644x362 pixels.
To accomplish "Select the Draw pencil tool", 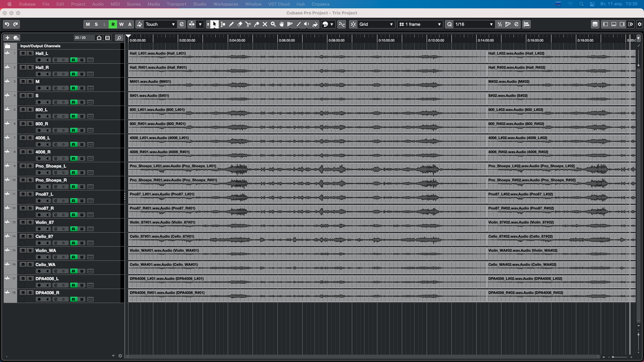I will tap(231, 24).
